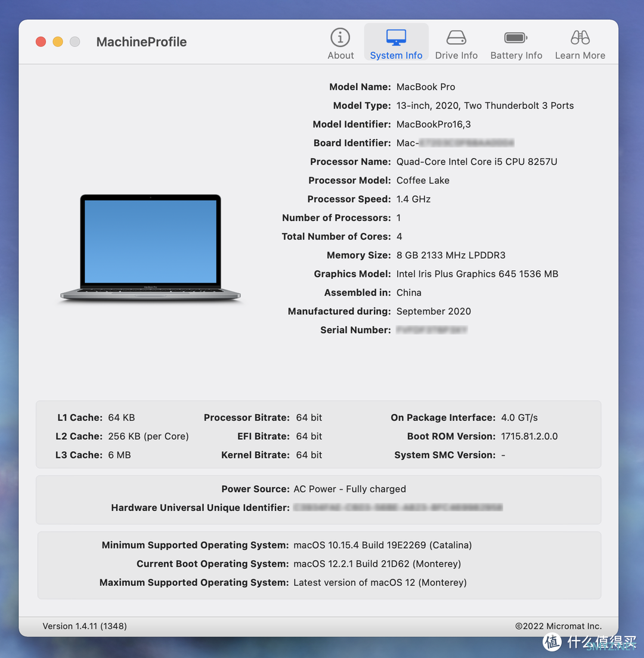The height and width of the screenshot is (658, 644).
Task: Select the Kernel Bitrate value 64 bit
Action: (x=309, y=455)
